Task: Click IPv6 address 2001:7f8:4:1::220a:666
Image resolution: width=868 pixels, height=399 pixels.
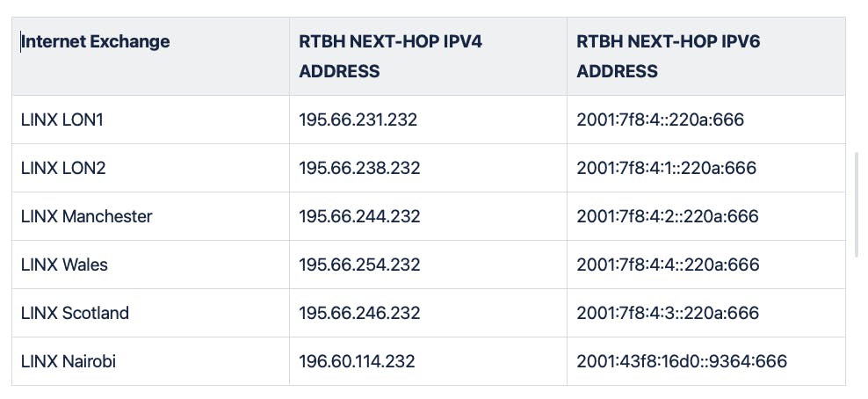Action: 667,168
